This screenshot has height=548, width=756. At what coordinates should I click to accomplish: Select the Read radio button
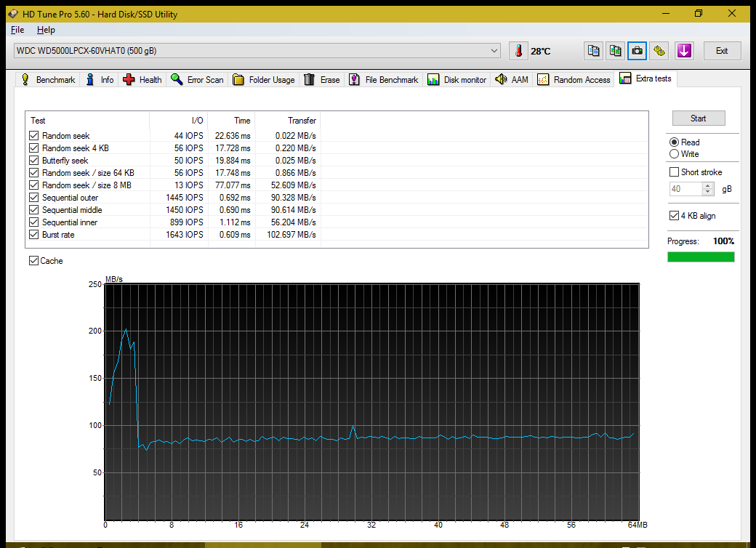[674, 142]
